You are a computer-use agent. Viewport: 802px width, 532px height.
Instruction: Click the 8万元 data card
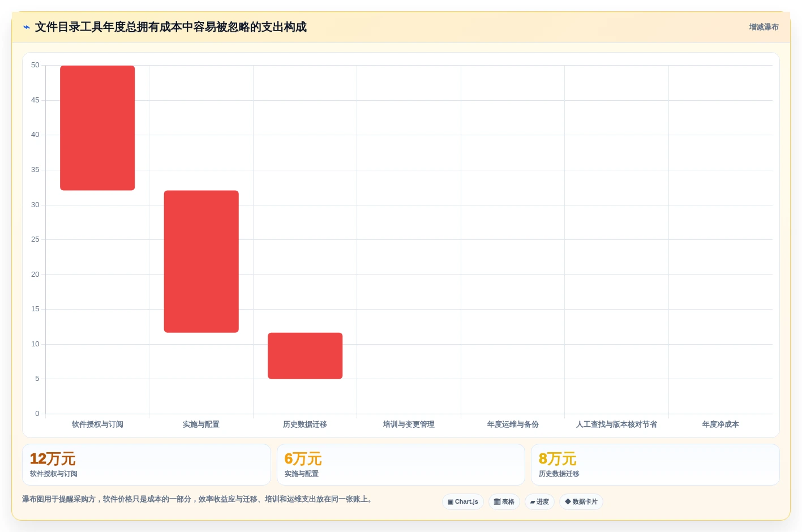(x=655, y=465)
